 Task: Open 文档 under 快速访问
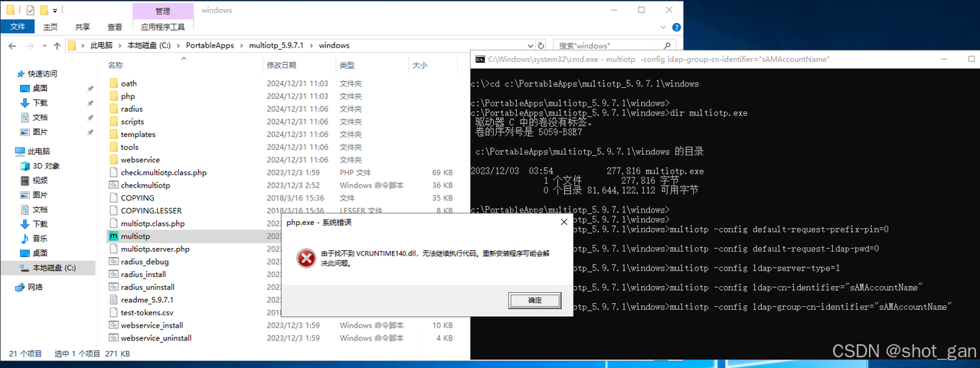tap(40, 117)
